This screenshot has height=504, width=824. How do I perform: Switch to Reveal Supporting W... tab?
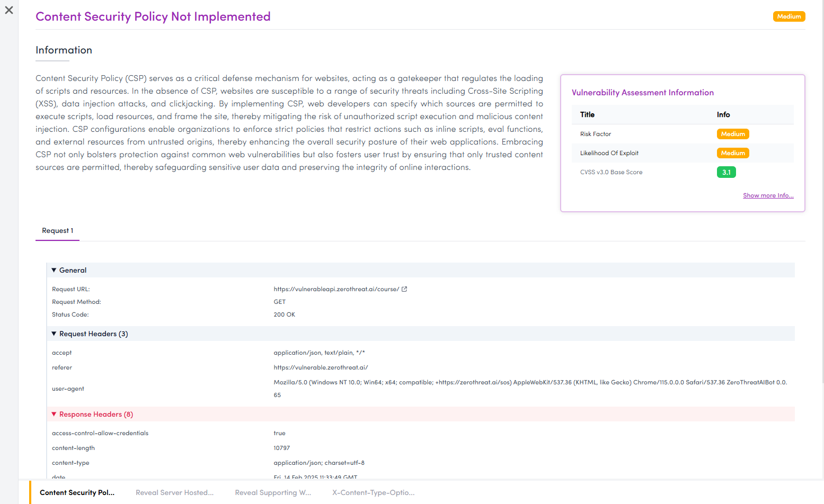coord(273,492)
